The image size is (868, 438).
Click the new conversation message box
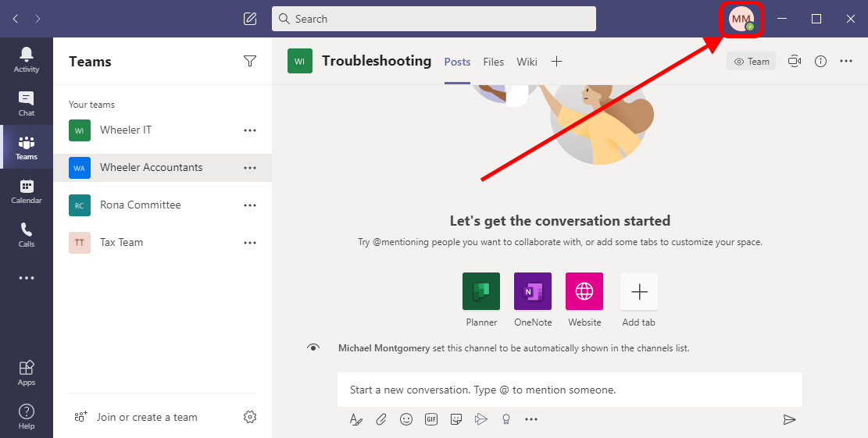coord(570,390)
